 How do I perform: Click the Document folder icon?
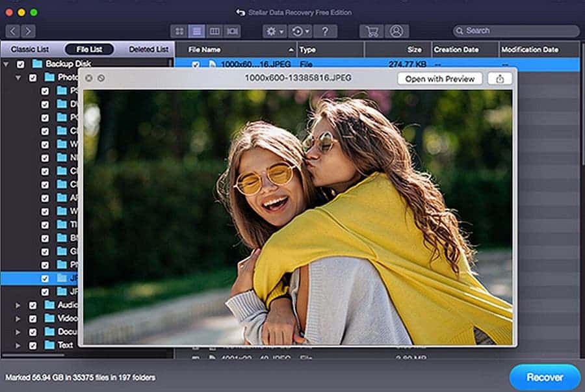[49, 332]
